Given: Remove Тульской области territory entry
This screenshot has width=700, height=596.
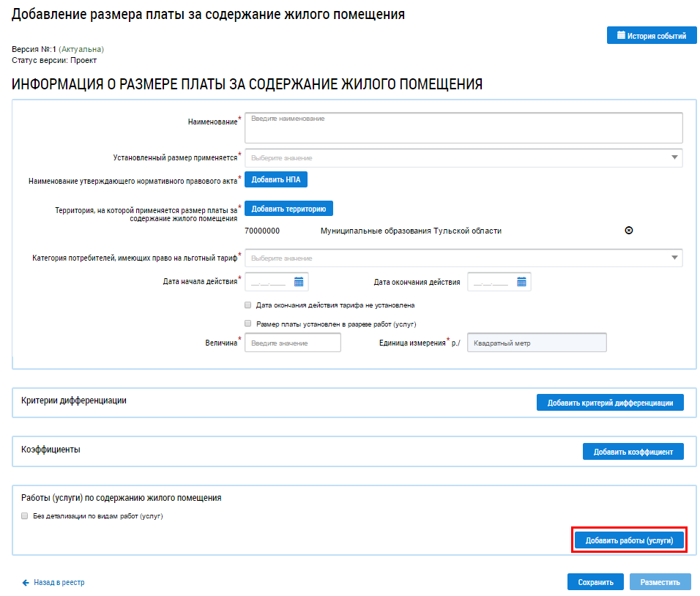Looking at the screenshot, I should point(628,231).
